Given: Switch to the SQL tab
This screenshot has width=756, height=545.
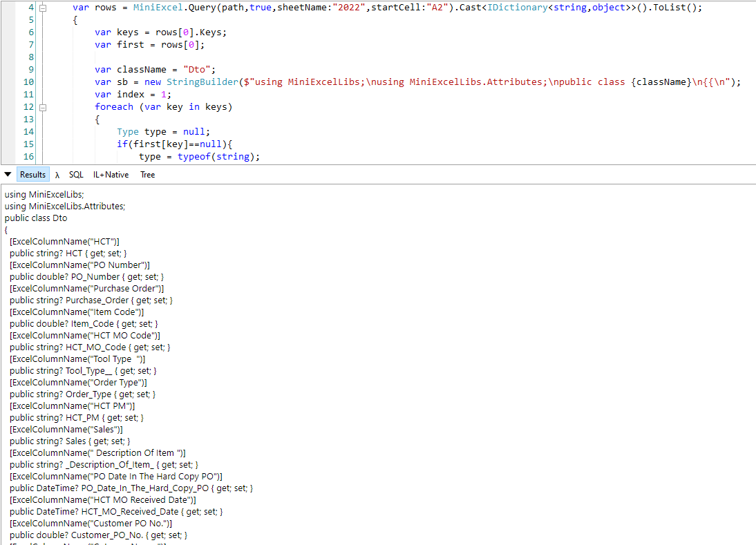Looking at the screenshot, I should [76, 174].
